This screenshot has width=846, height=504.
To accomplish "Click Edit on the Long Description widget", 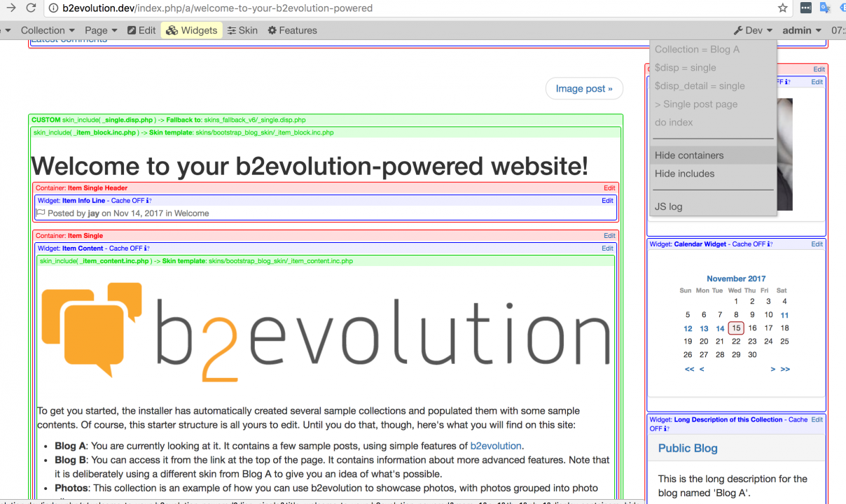I will (x=817, y=420).
